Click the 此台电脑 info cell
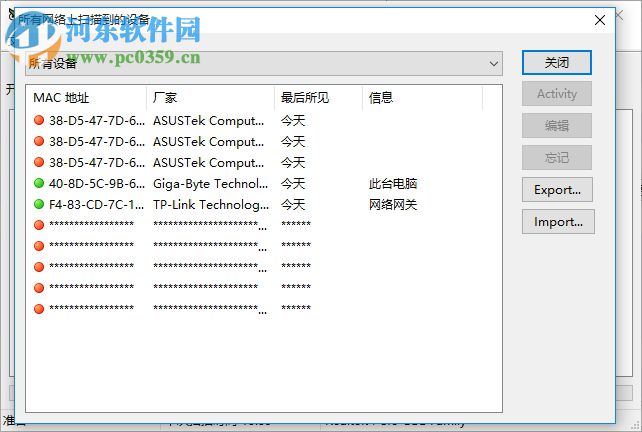This screenshot has width=642, height=432. click(393, 183)
